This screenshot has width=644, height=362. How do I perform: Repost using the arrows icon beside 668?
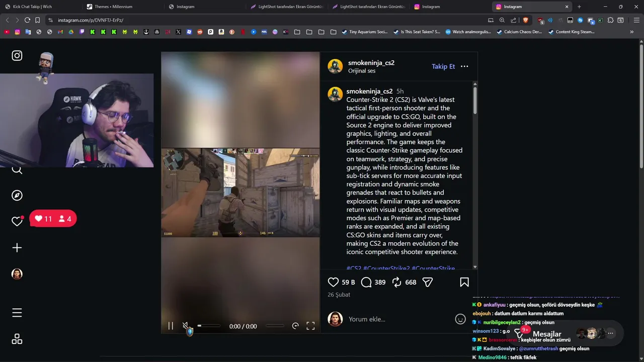point(397,283)
